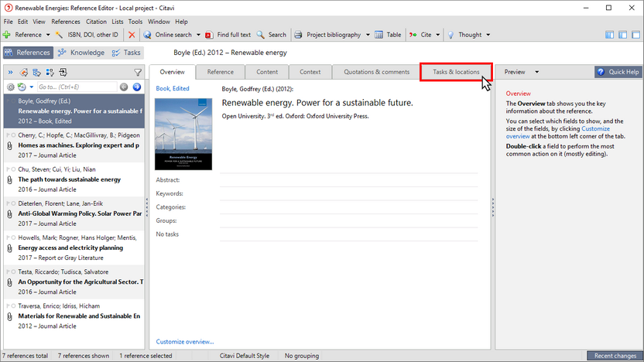
Task: Open the Context tab
Action: [310, 72]
